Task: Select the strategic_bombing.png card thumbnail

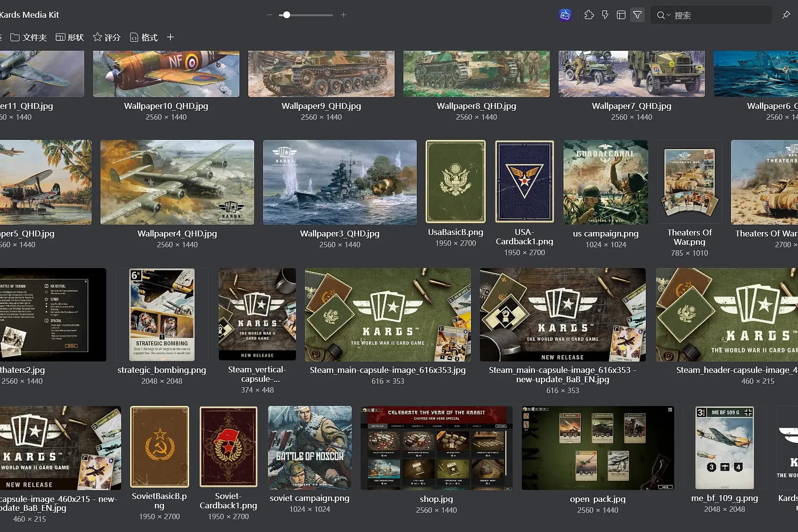Action: [162, 315]
